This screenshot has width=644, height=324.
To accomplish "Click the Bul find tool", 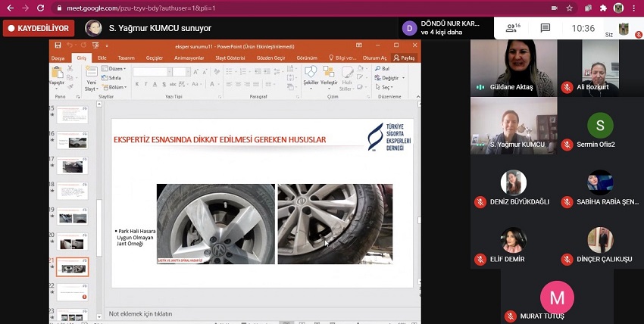I will click(x=383, y=69).
